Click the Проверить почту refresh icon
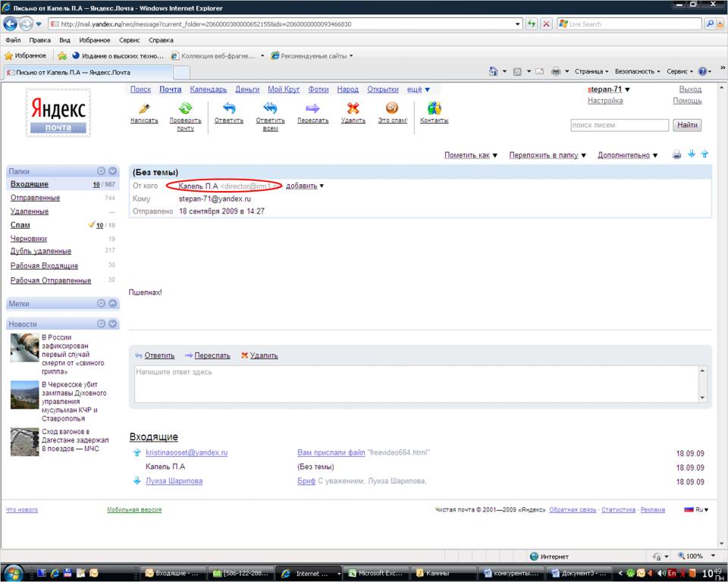728x582 pixels. (185, 108)
